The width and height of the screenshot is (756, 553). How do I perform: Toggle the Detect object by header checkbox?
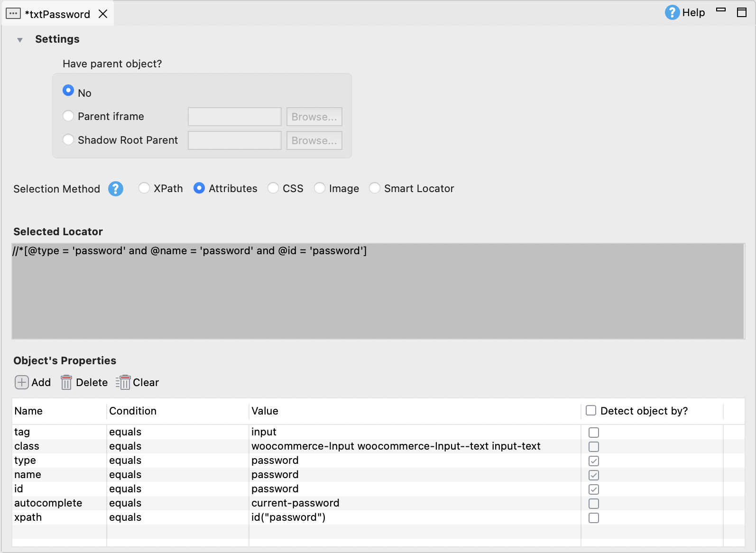pos(591,411)
